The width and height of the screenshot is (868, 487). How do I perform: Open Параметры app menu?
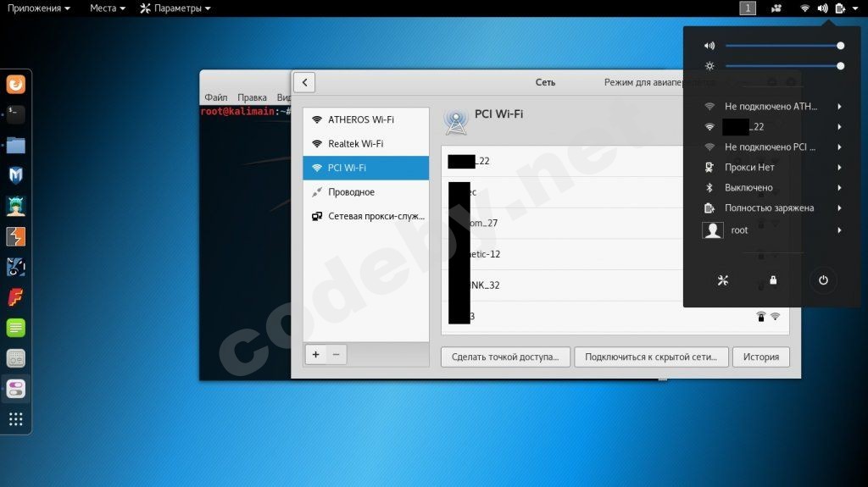point(175,8)
